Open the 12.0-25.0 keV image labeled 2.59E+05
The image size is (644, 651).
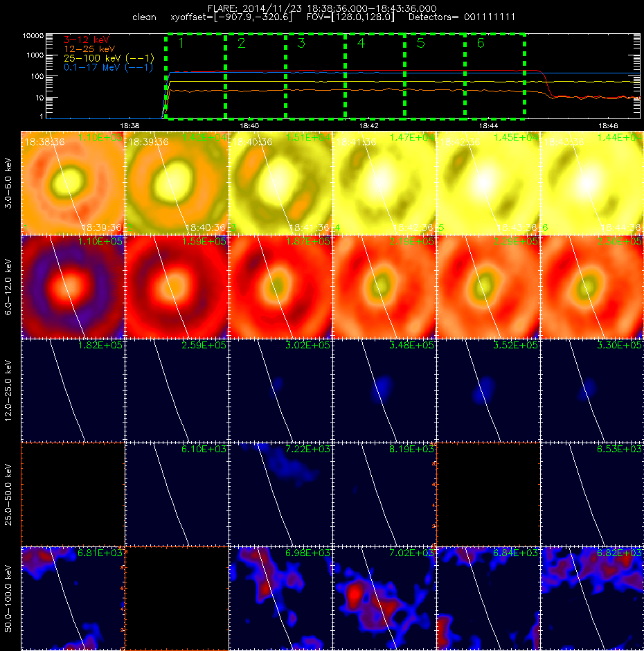(177, 391)
